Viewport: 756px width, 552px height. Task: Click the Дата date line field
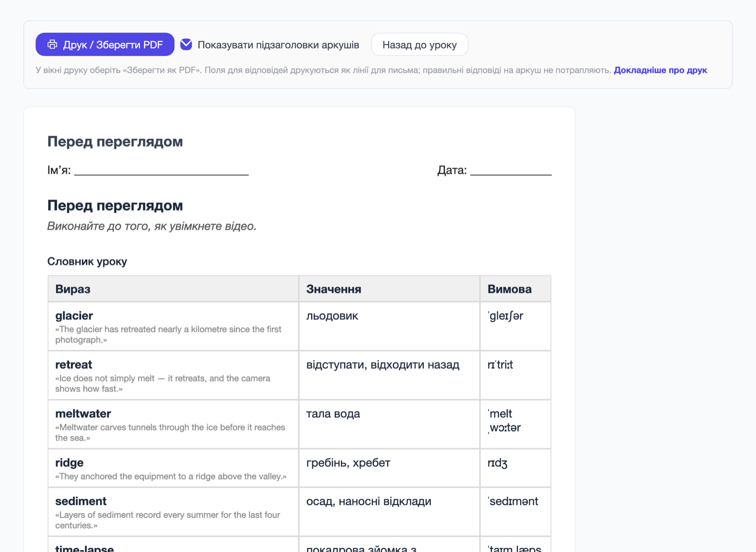coord(511,170)
